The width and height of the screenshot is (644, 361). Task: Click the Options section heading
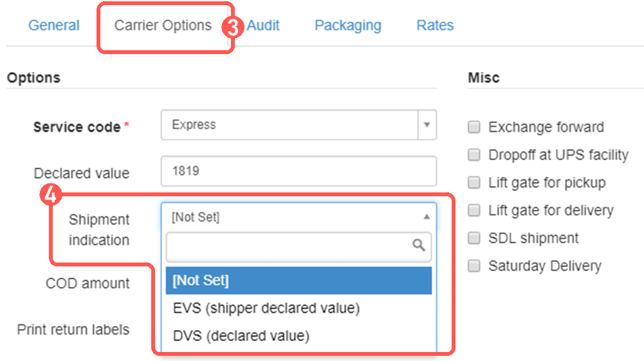coord(33,78)
